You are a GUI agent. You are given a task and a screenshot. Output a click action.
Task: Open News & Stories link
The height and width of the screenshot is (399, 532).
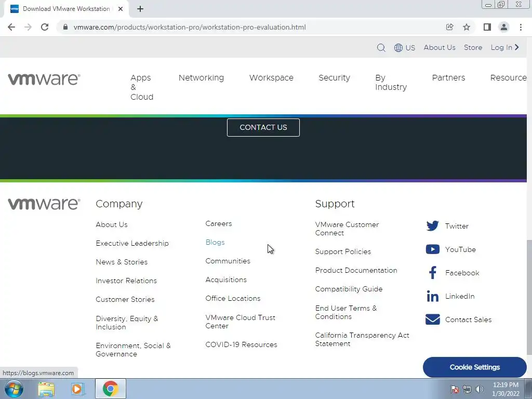122,262
